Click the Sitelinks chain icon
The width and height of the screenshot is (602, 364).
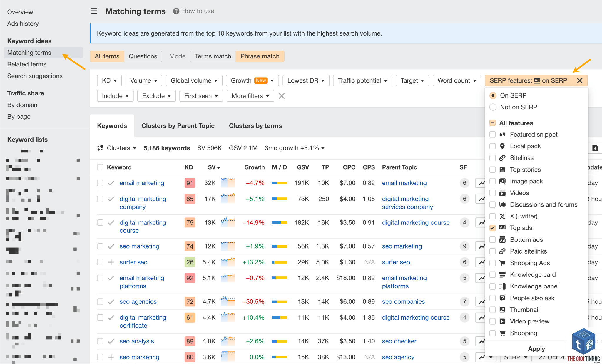tap(502, 158)
